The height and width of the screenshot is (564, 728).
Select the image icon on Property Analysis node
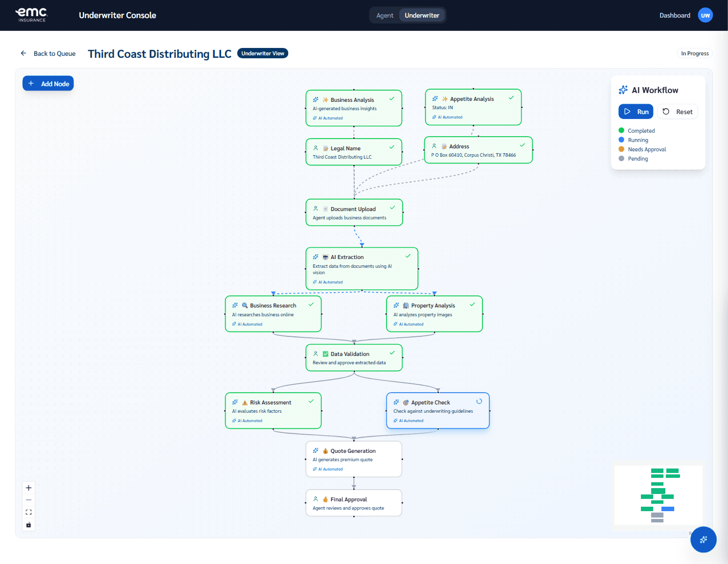click(406, 305)
